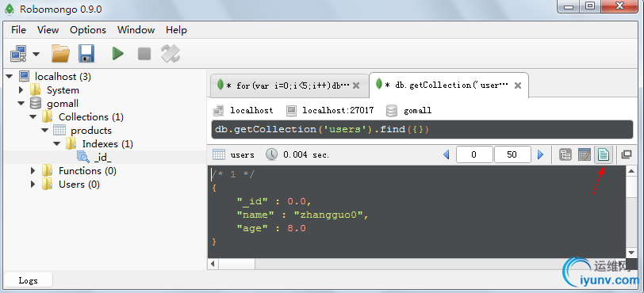The image size is (644, 293).
Task: Select the _id_ index item
Action: (102, 157)
